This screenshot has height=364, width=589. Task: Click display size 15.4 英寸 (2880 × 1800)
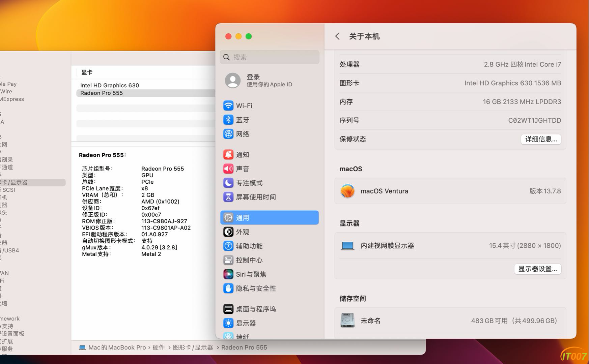pos(525,246)
